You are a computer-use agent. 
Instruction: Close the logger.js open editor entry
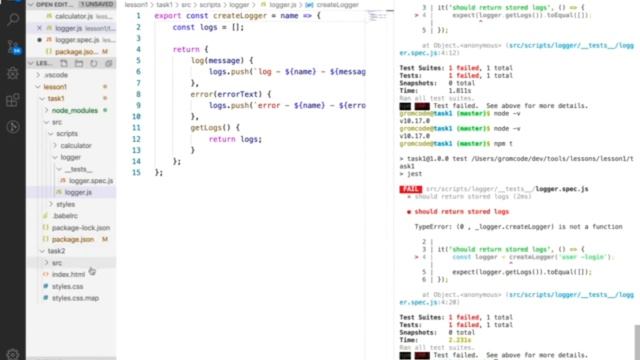click(x=39, y=28)
